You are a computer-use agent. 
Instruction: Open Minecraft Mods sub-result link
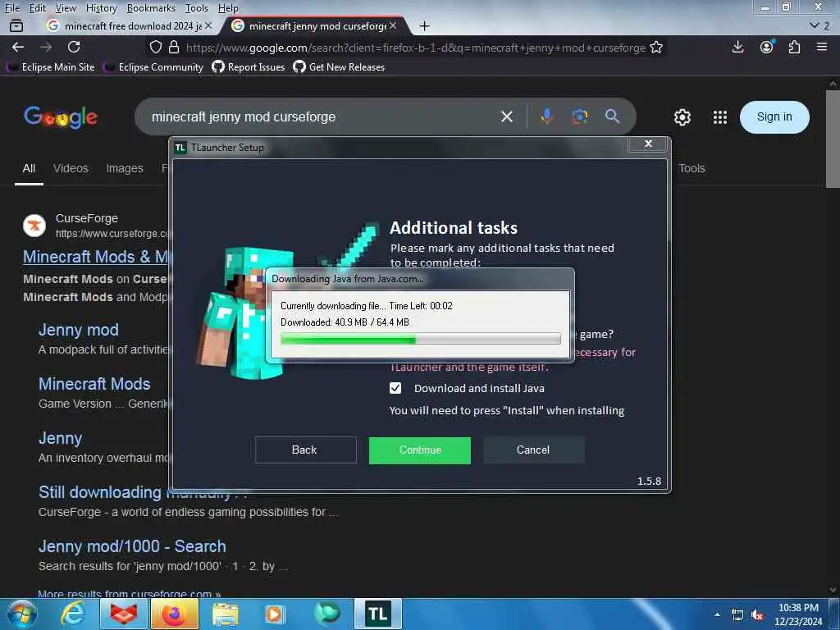tap(94, 384)
